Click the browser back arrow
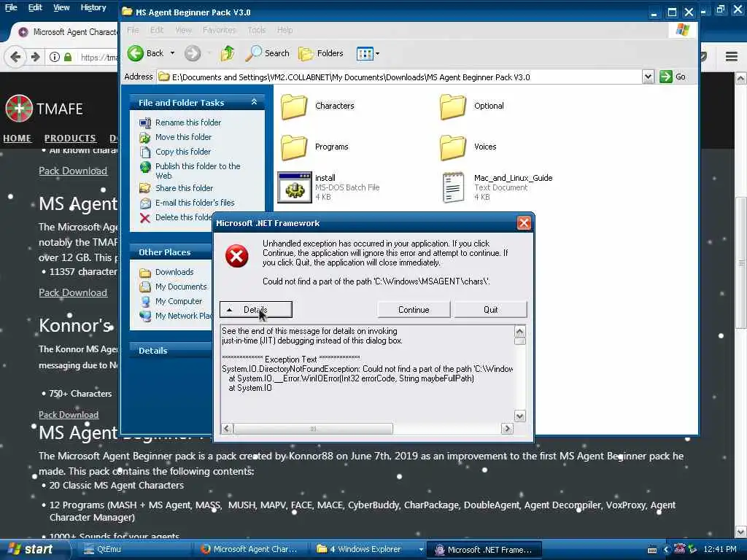Image resolution: width=747 pixels, height=560 pixels. point(15,57)
